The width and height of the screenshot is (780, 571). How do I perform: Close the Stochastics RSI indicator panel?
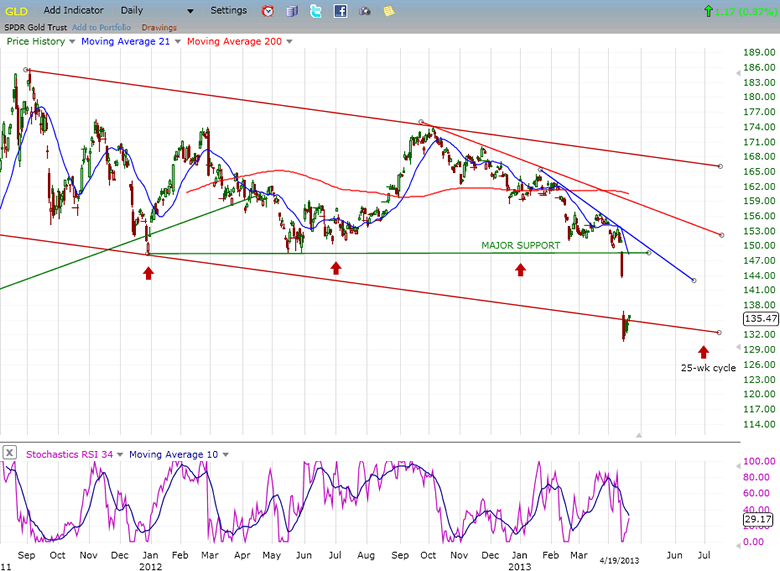(x=9, y=453)
